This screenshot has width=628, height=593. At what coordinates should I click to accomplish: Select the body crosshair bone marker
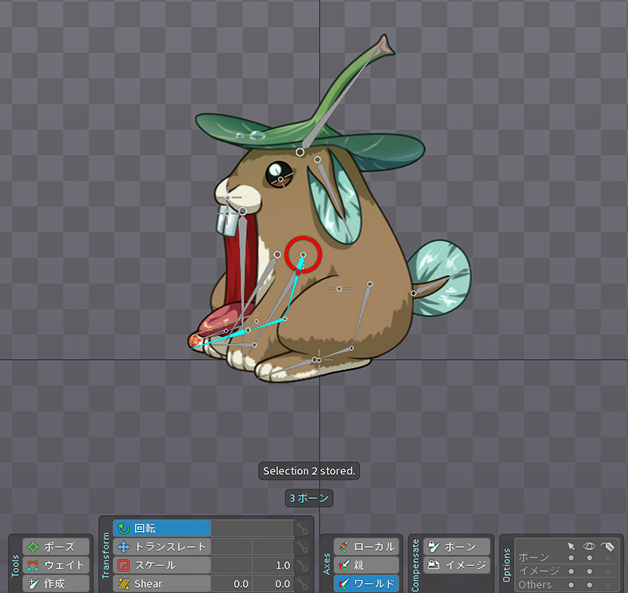[x=339, y=288]
